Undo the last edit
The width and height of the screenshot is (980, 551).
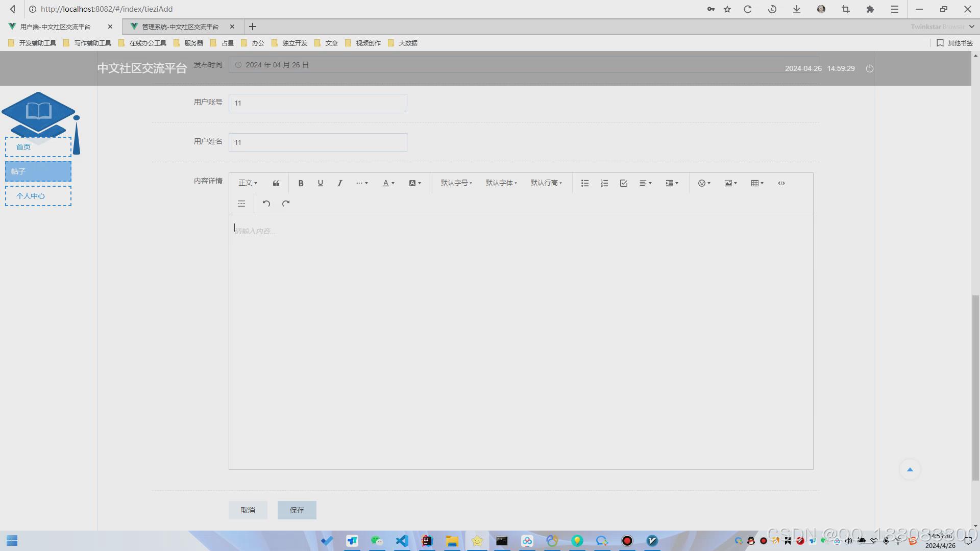tap(266, 204)
